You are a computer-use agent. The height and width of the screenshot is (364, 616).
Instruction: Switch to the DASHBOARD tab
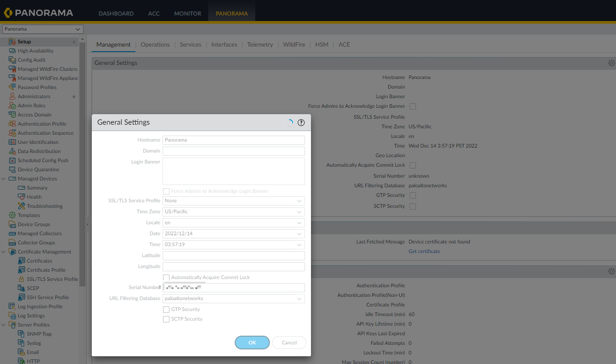(x=116, y=13)
